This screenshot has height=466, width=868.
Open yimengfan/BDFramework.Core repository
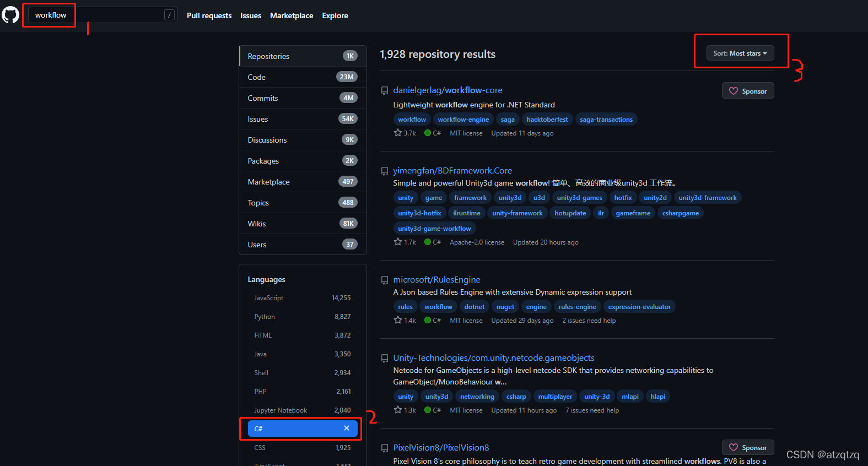pos(452,171)
